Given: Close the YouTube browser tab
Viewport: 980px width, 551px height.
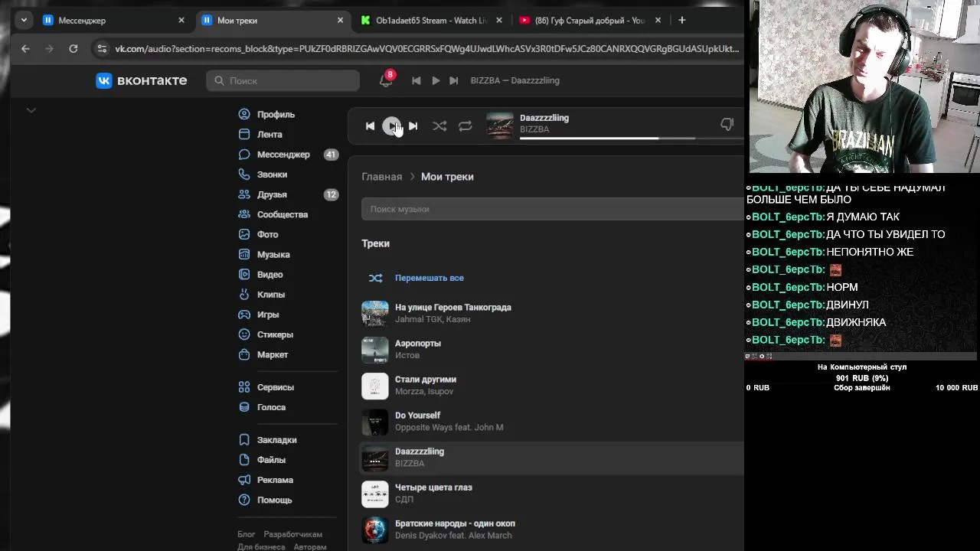Looking at the screenshot, I should pyautogui.click(x=658, y=20).
